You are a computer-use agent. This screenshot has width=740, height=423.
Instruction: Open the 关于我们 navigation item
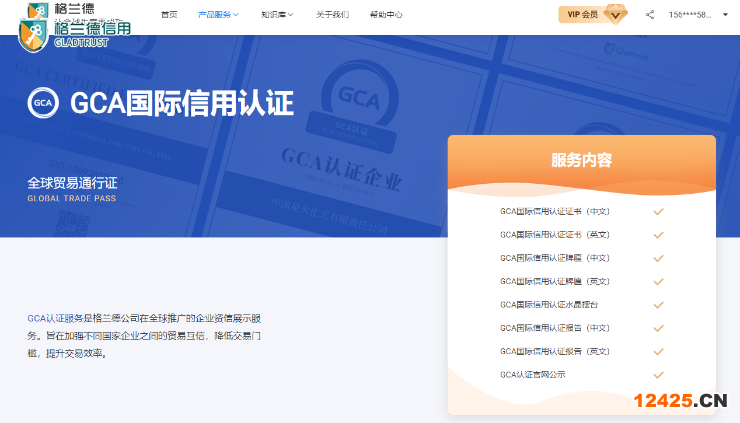pos(332,15)
